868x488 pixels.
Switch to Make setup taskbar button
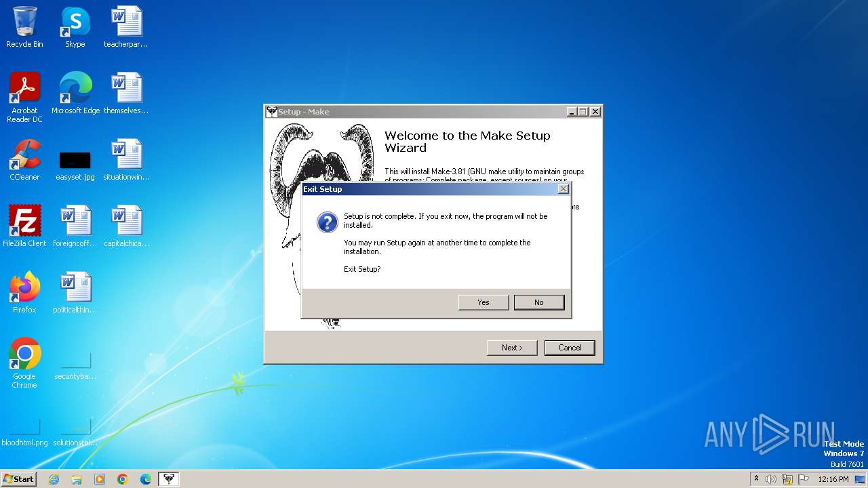pyautogui.click(x=169, y=479)
